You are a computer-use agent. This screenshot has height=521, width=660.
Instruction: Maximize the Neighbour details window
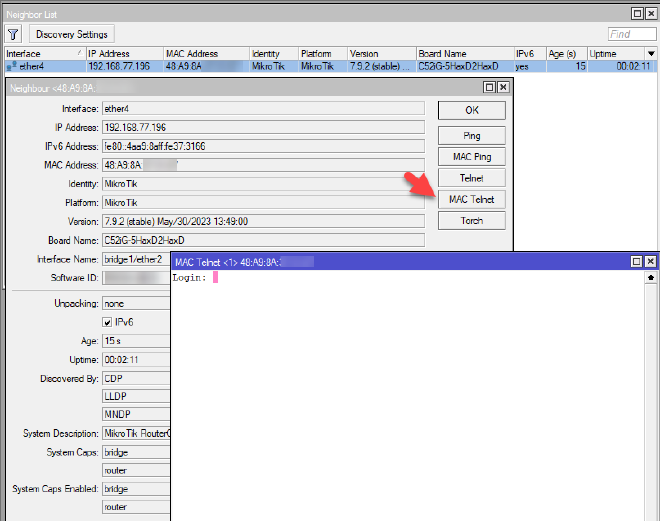[489, 87]
